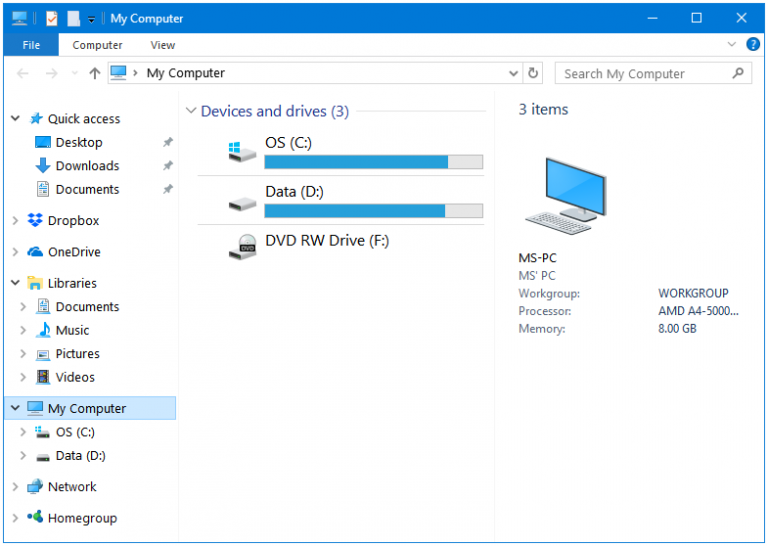Viewport: 768px width, 546px height.
Task: Open Help via the blue question icon
Action: 753,44
